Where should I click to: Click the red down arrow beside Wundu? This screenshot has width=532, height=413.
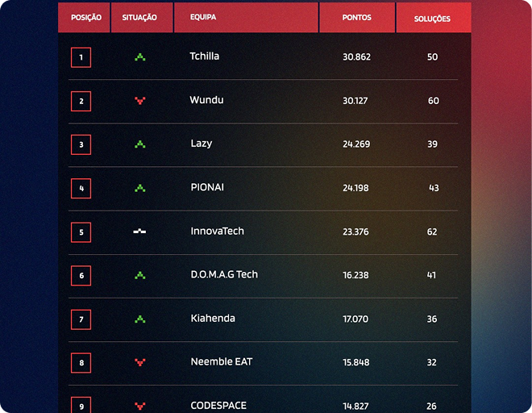click(139, 101)
